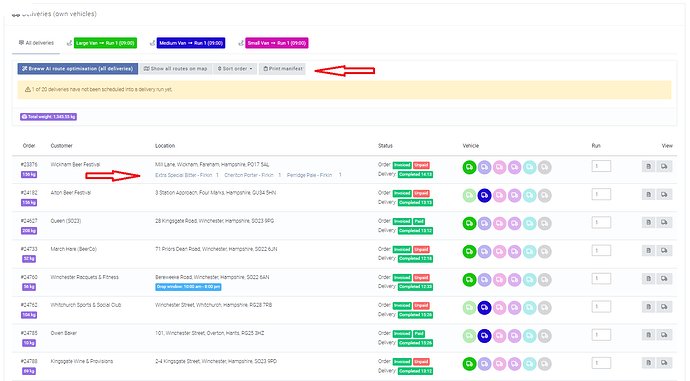Click the Print manifest button
The height and width of the screenshot is (381, 690).
tap(283, 69)
